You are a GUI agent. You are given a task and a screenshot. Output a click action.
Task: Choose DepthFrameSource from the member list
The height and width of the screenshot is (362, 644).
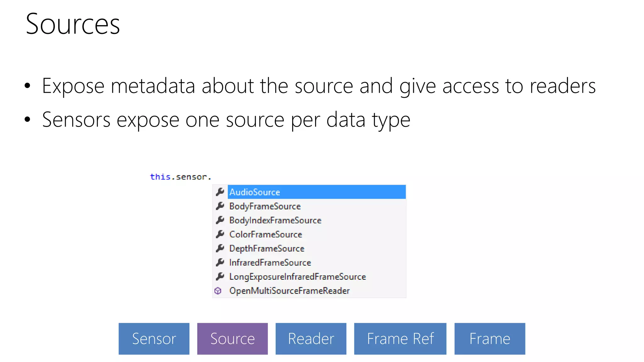tap(267, 249)
